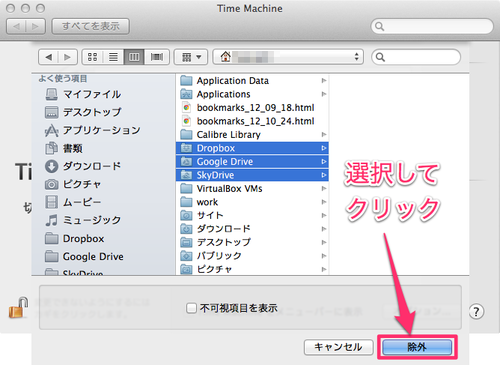Click the Time Machine window search field
Image resolution: width=500 pixels, height=365 pixels.
pos(432,26)
